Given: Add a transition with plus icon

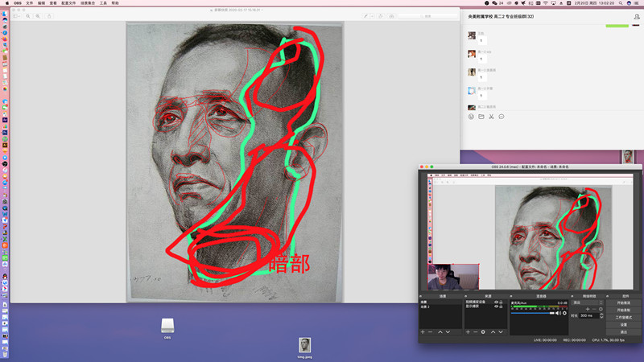Looking at the screenshot, I should [x=588, y=309].
